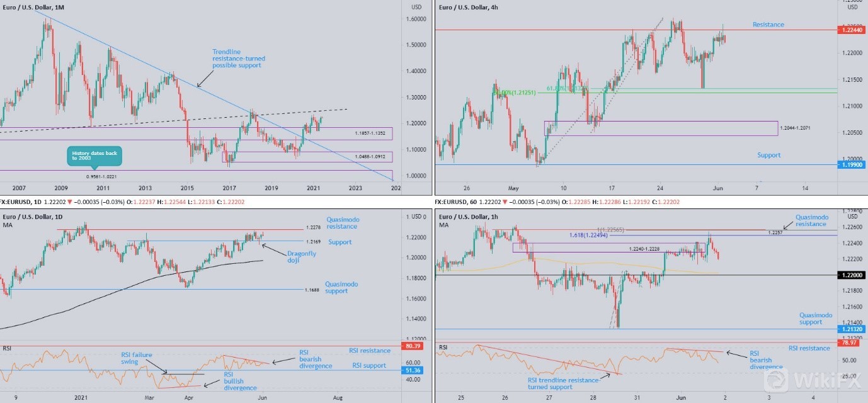Open the 'Euro / U.S. Dollar, 1D' chart title

(33, 217)
